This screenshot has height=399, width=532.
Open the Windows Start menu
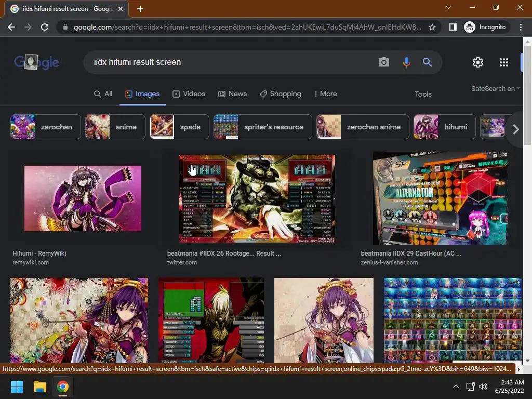17,387
